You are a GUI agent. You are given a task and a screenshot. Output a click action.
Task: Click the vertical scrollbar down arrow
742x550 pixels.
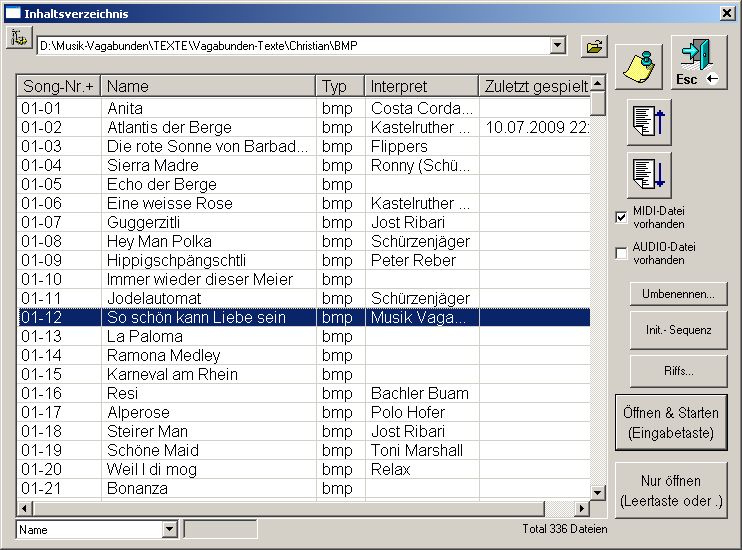coord(598,493)
